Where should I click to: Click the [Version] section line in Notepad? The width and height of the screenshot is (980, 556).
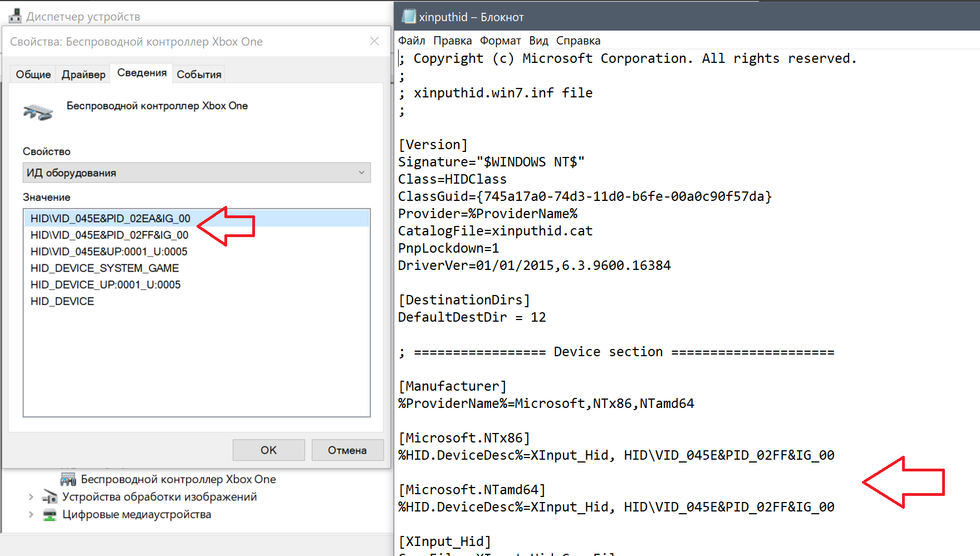[433, 145]
